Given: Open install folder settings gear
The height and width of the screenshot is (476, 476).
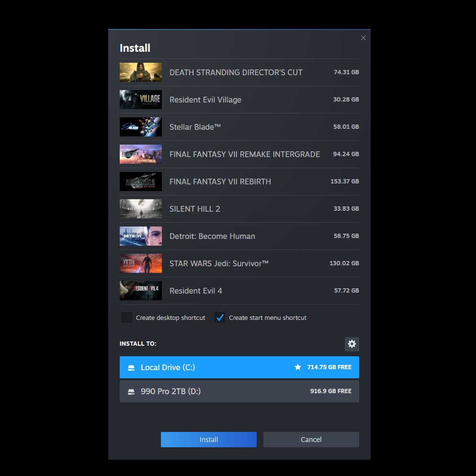Looking at the screenshot, I should point(351,344).
